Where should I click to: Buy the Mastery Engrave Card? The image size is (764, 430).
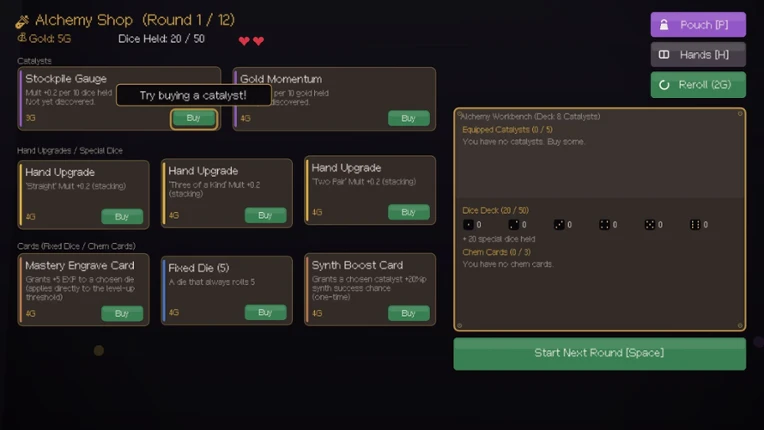point(122,314)
